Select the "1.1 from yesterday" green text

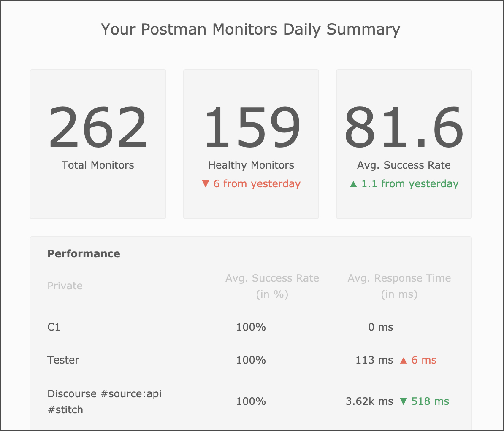(409, 184)
